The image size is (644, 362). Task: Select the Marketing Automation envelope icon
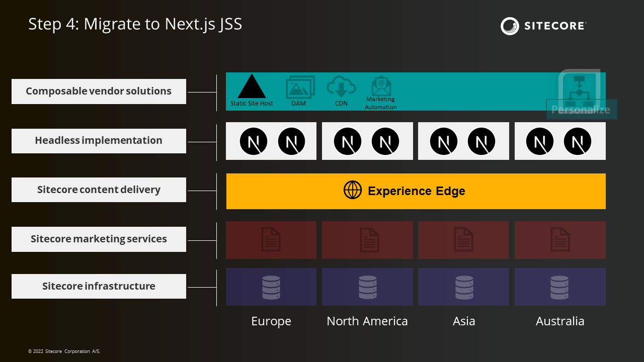pos(381,86)
